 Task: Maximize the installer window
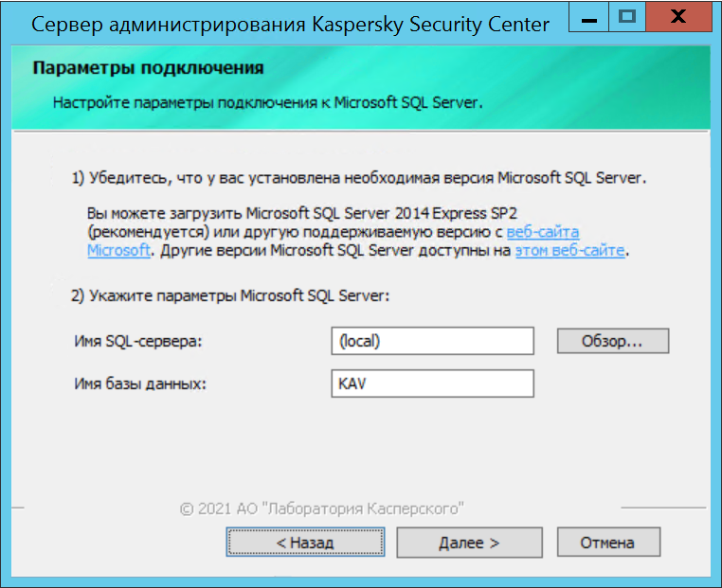pyautogui.click(x=625, y=17)
